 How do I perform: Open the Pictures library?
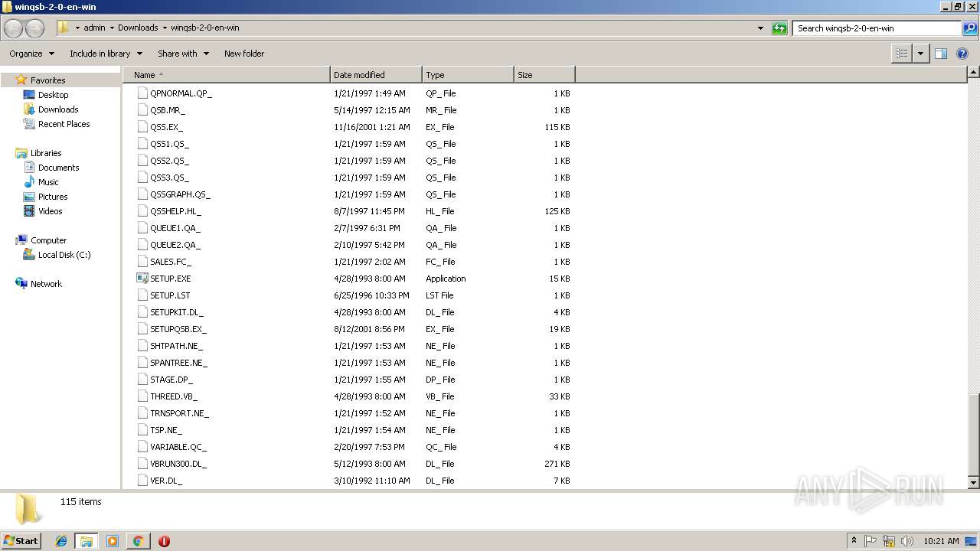tap(53, 197)
